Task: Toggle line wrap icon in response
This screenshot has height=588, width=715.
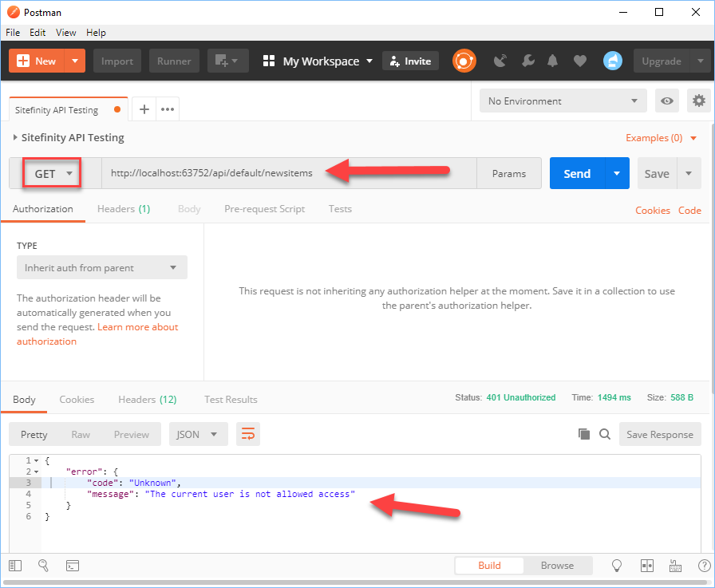Action: click(x=248, y=434)
